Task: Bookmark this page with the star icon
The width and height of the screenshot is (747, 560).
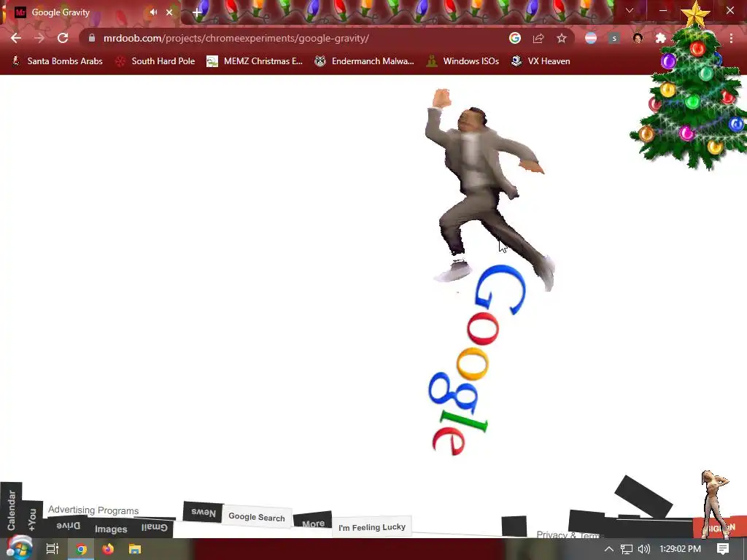Action: [562, 38]
